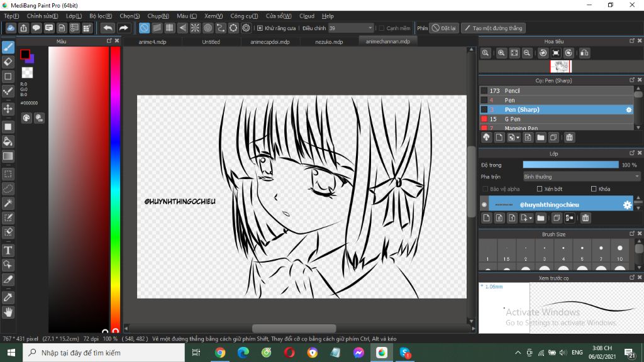Select the rectangular Select tool

tap(8, 174)
